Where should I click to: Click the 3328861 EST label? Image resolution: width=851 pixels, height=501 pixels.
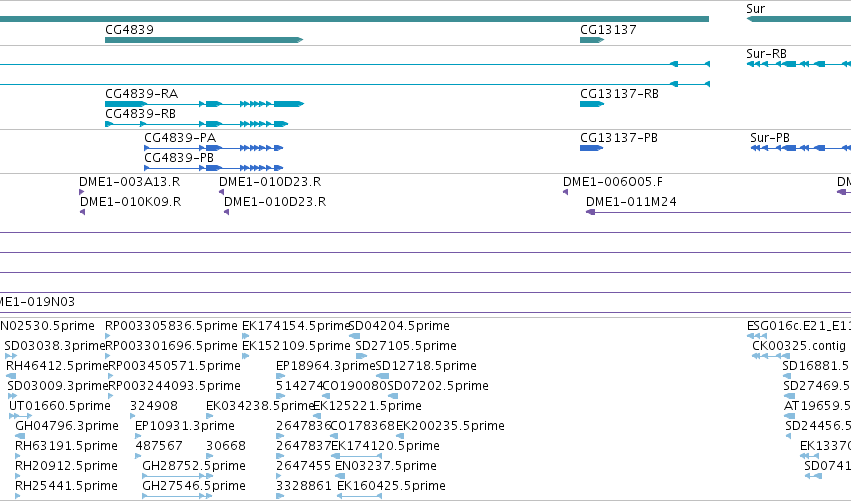303,486
